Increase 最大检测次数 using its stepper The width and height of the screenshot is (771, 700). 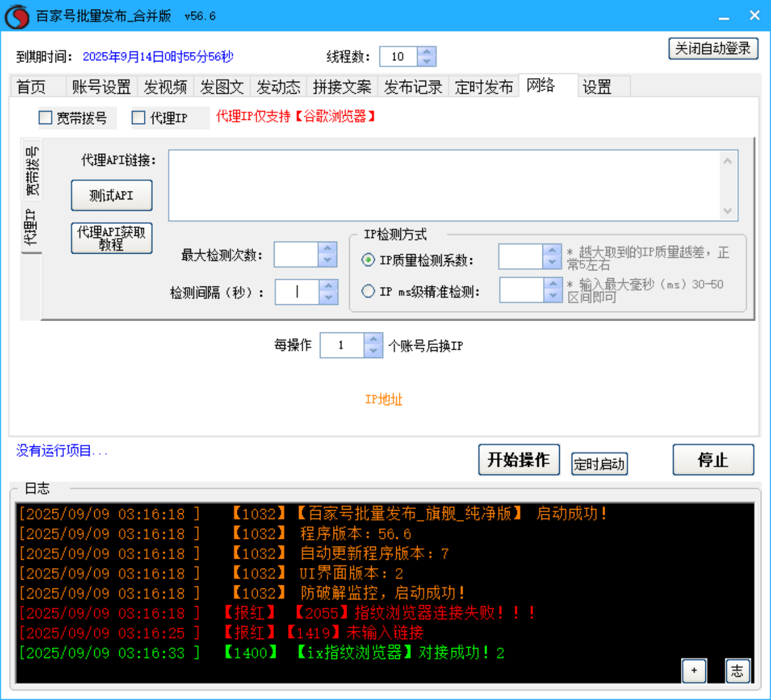pos(327,249)
